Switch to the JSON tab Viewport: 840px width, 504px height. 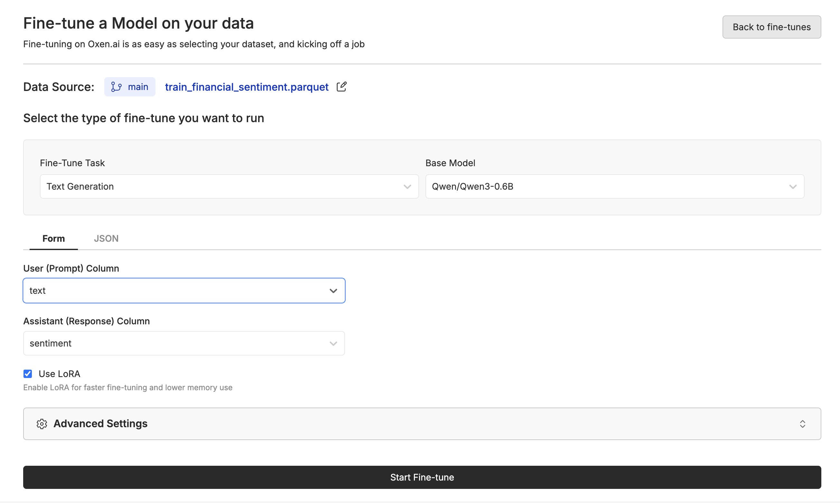[106, 239]
